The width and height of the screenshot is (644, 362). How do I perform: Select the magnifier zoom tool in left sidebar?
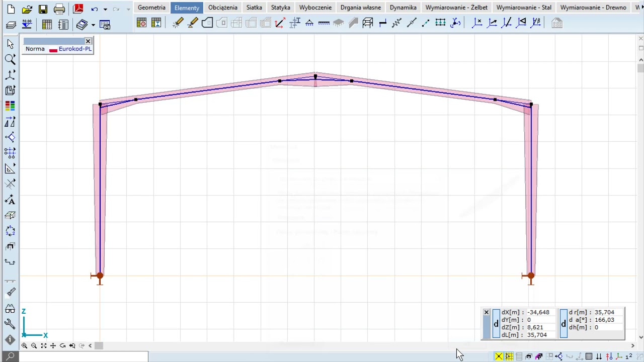10,59
